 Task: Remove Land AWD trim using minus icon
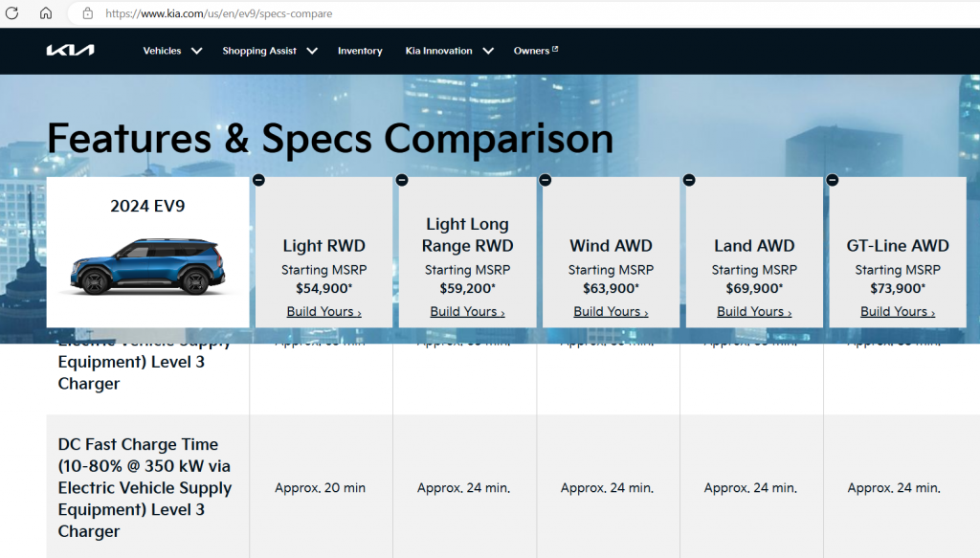[689, 180]
